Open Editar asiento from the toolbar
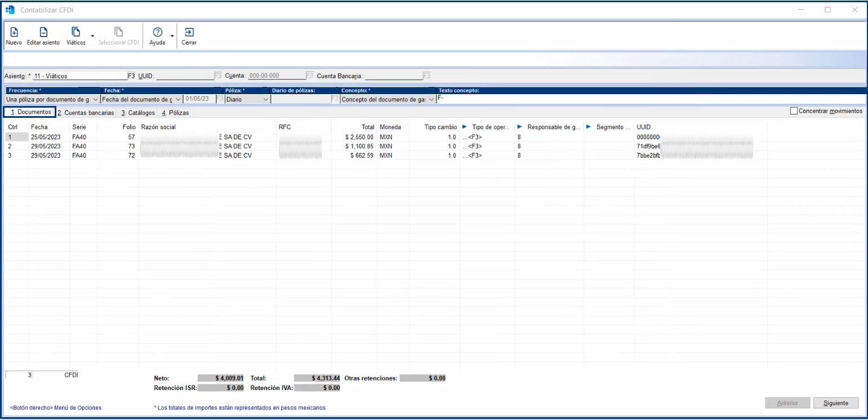 pos(43,33)
